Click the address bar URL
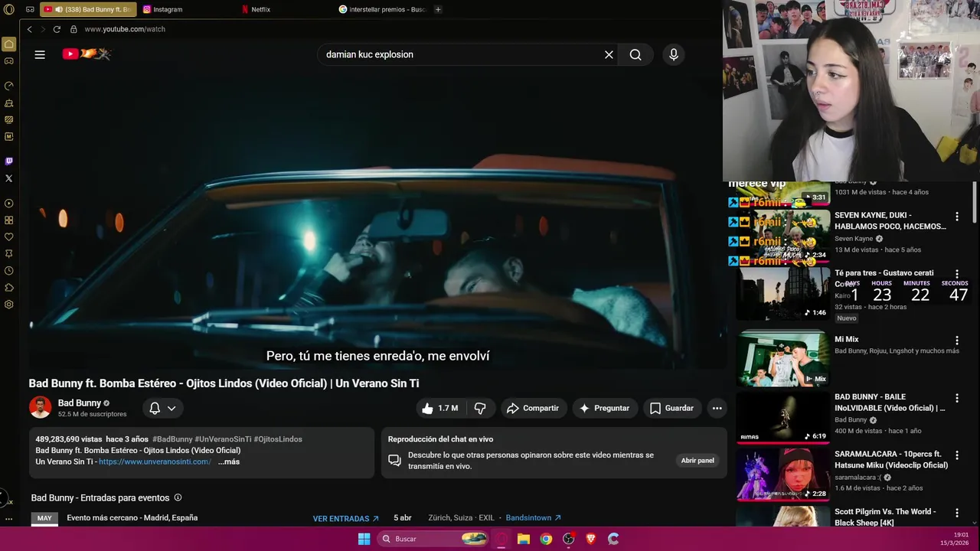Screen dimensions: 980x551 pyautogui.click(x=125, y=29)
